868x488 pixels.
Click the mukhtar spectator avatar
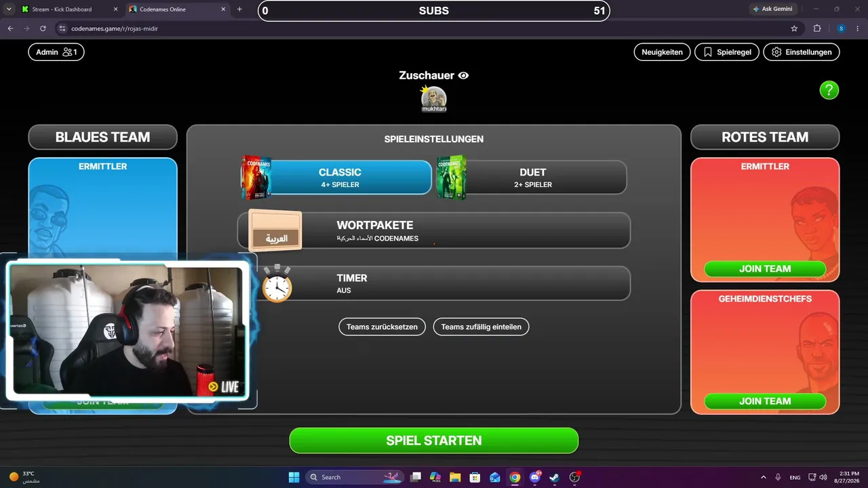coord(434,99)
